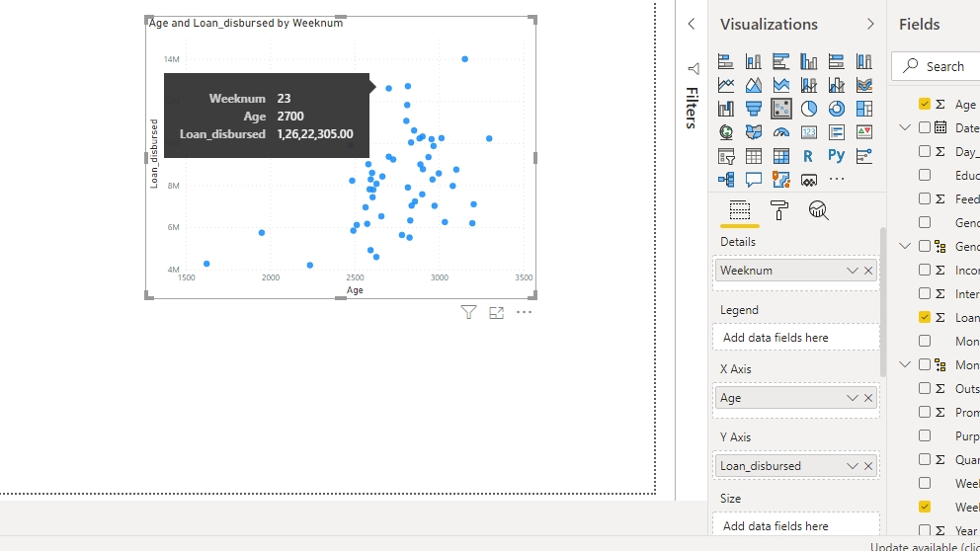
Task: Open focus mode for the scatter chart
Action: coord(497,313)
